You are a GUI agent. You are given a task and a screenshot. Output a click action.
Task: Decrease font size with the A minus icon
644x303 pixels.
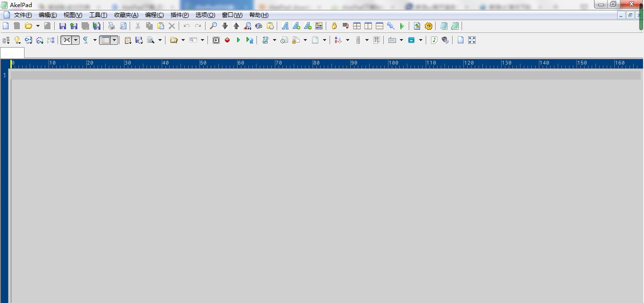(x=308, y=26)
